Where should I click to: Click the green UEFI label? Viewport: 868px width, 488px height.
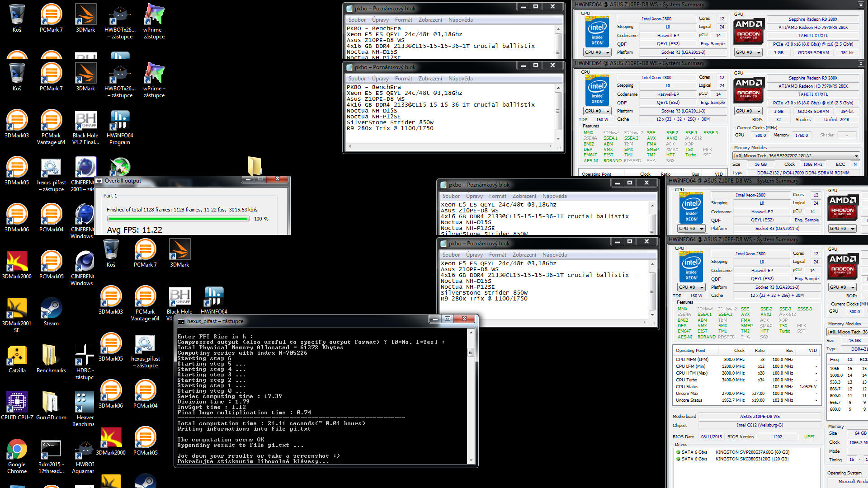click(x=809, y=437)
